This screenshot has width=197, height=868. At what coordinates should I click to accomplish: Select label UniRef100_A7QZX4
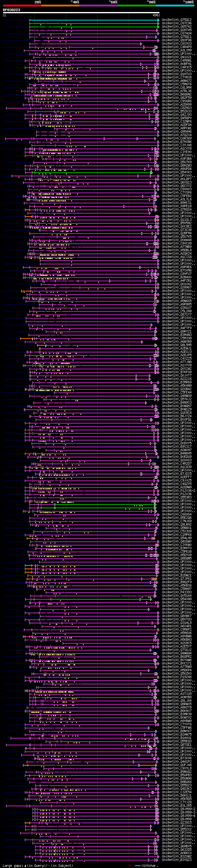(x=177, y=135)
